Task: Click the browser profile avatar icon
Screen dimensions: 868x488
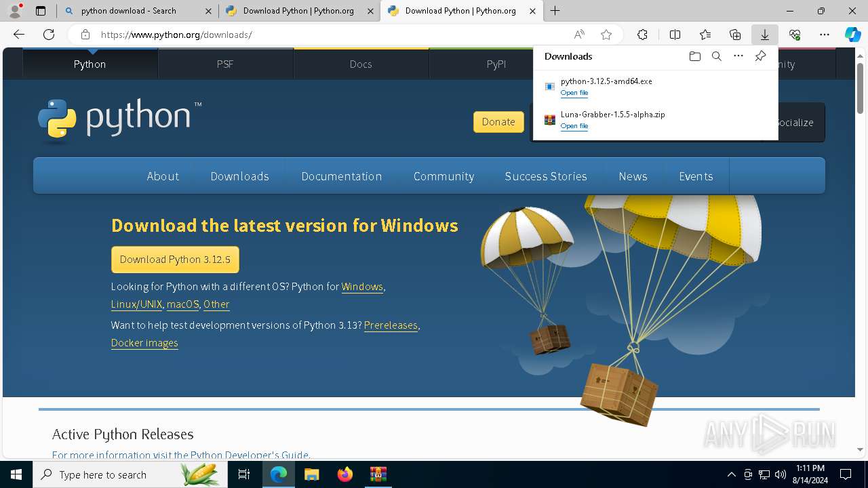Action: click(15, 10)
